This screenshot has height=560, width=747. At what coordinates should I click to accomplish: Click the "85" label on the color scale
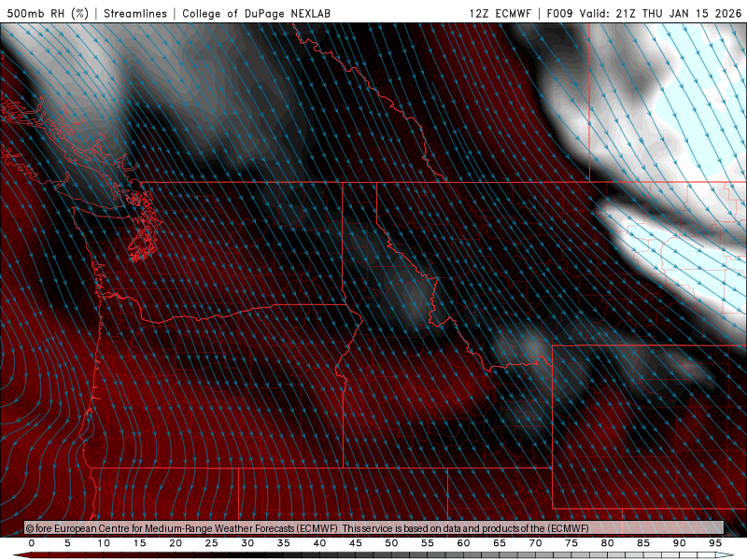[643, 543]
